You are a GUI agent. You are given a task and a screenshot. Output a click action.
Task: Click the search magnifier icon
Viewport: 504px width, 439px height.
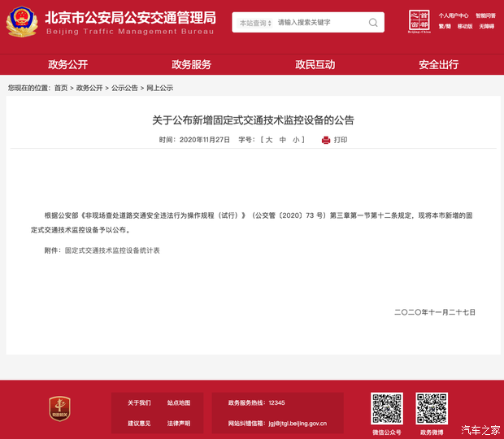(373, 23)
